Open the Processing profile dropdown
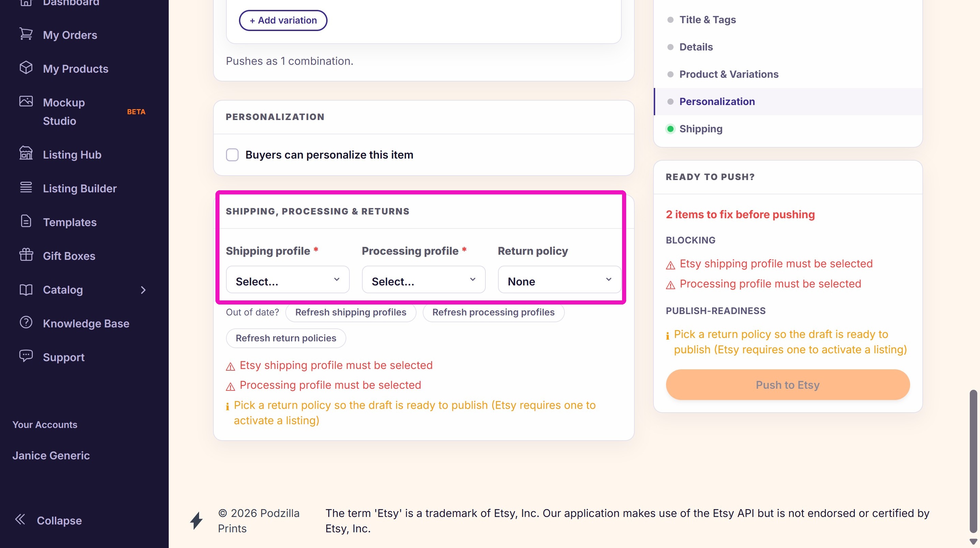 click(x=423, y=280)
